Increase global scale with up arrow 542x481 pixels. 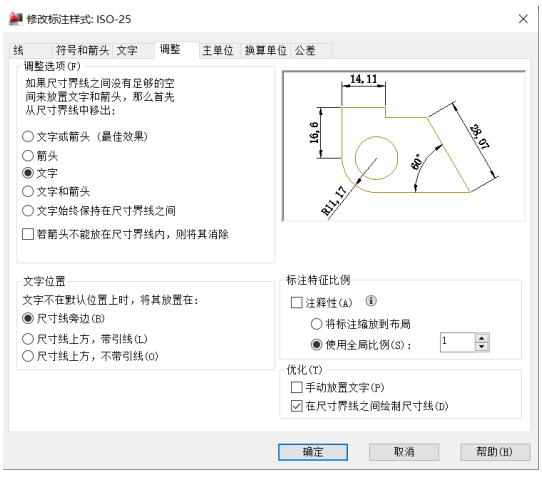pyautogui.click(x=482, y=338)
